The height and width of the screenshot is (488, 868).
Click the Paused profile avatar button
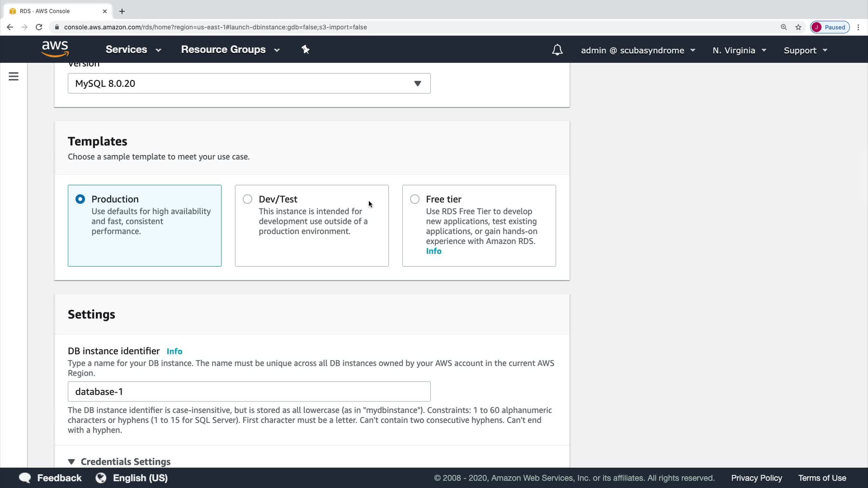pyautogui.click(x=830, y=27)
